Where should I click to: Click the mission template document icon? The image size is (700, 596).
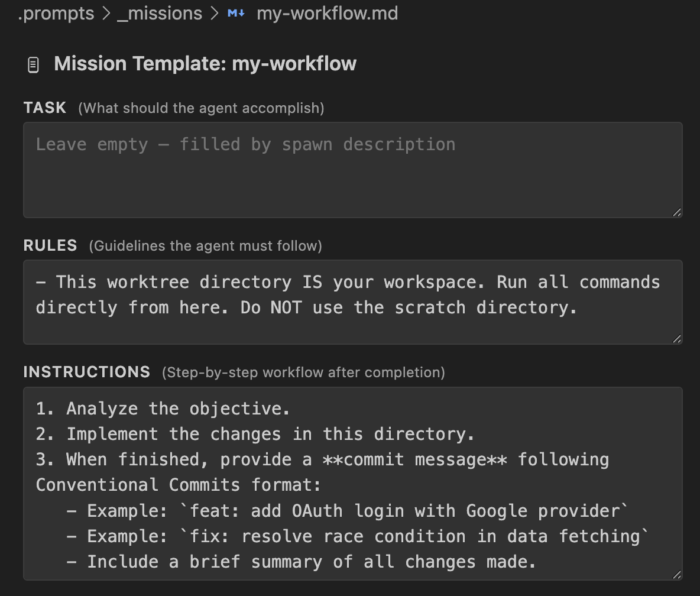coord(33,64)
